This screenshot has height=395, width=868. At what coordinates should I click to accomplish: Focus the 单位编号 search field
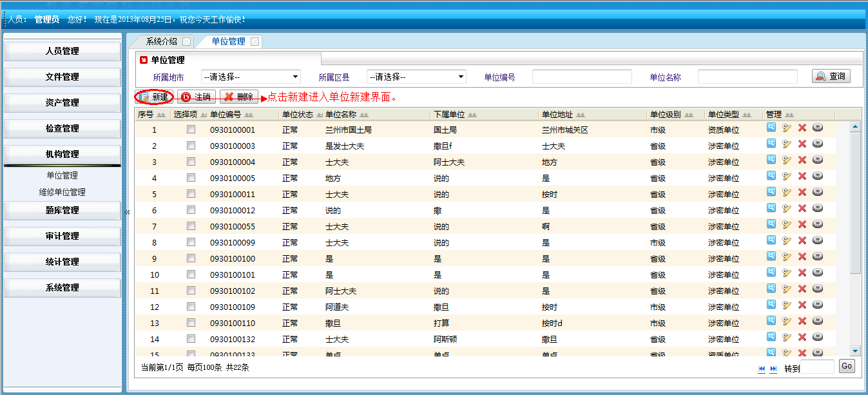coord(582,77)
